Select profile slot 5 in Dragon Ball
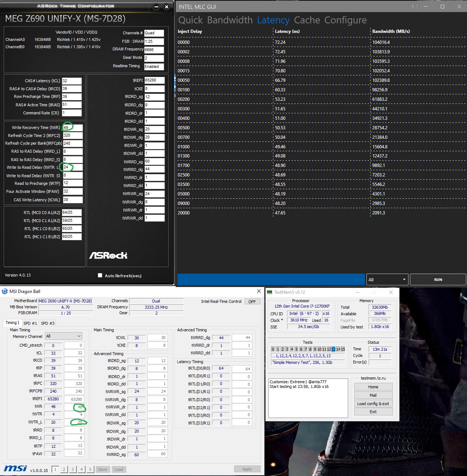 90,469
